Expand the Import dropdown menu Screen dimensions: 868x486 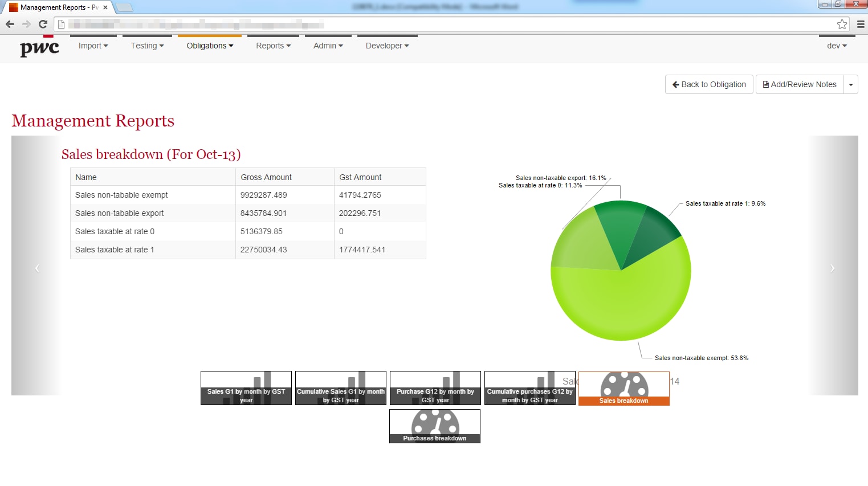click(x=93, y=46)
